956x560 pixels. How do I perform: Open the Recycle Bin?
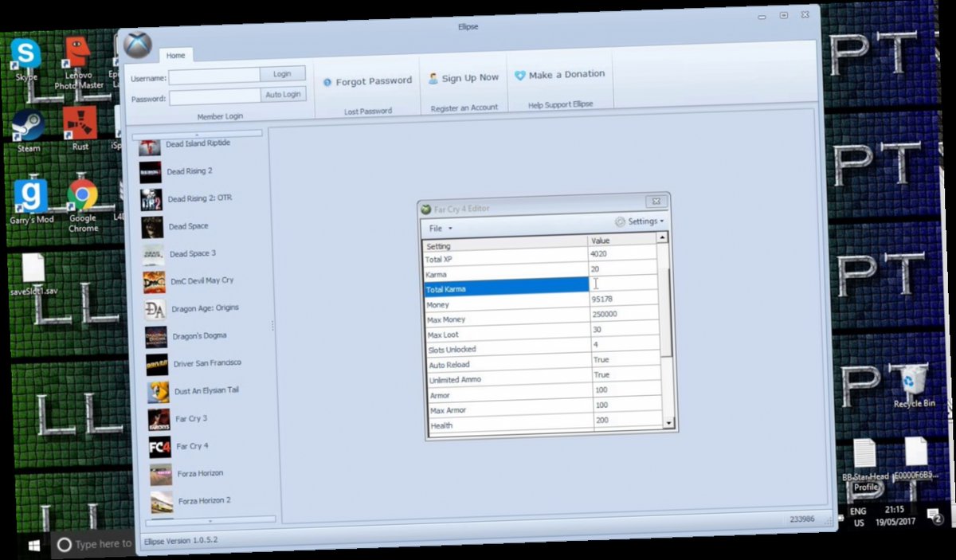tap(913, 386)
